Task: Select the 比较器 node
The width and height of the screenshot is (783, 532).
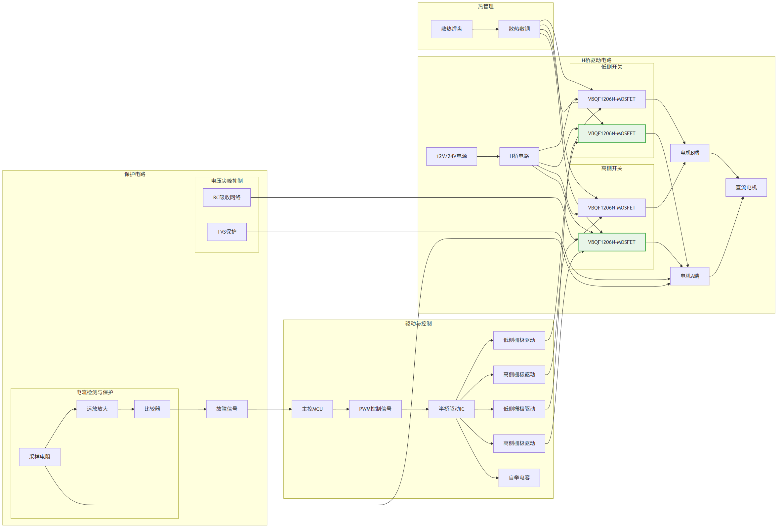Action: coord(152,409)
